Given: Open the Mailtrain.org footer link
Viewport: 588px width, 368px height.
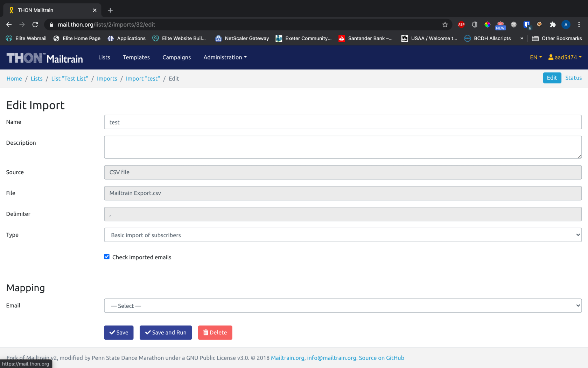Looking at the screenshot, I should point(287,358).
